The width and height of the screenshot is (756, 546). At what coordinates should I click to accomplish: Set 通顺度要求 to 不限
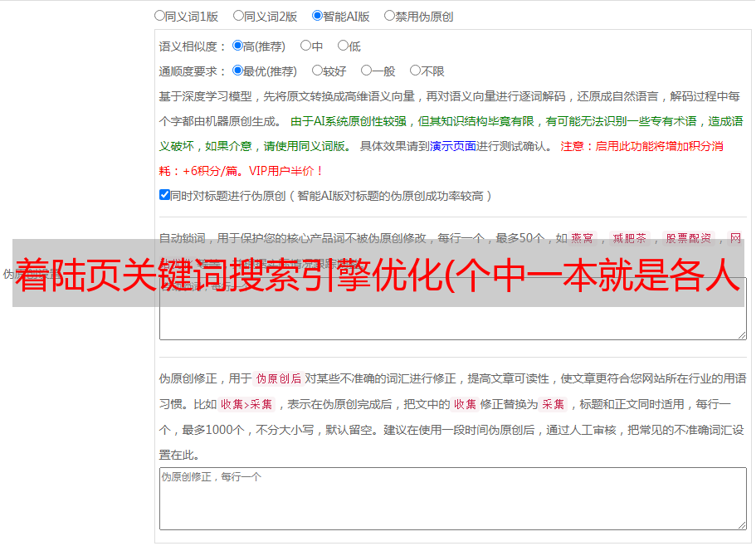pyautogui.click(x=415, y=71)
